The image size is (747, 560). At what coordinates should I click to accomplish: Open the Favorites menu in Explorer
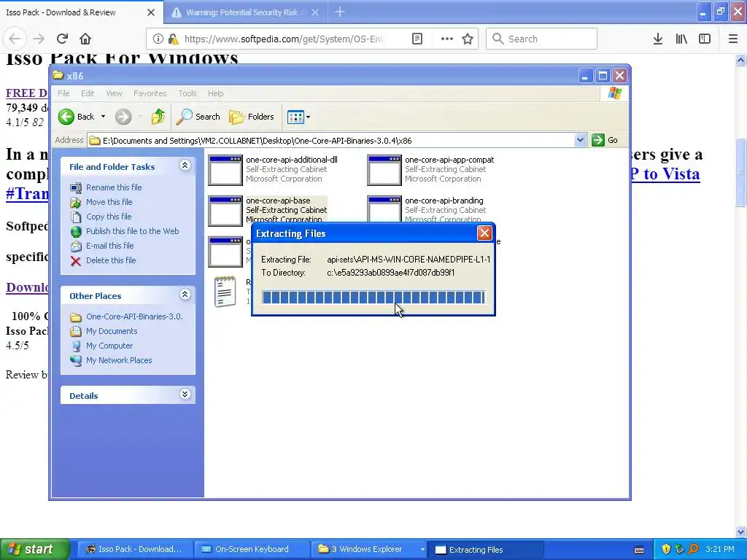150,93
